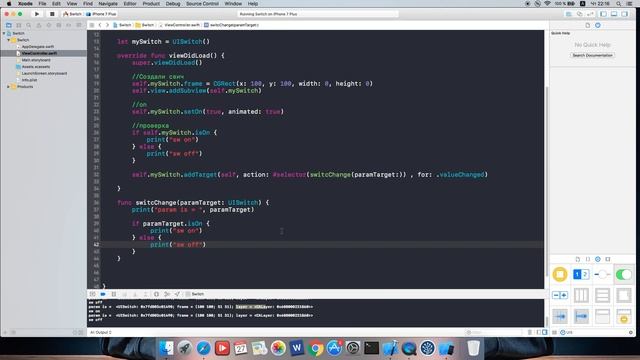Viewport: 640px width, 360px height.
Task: Open Spotlight search in menu bar
Action: coord(619,4)
